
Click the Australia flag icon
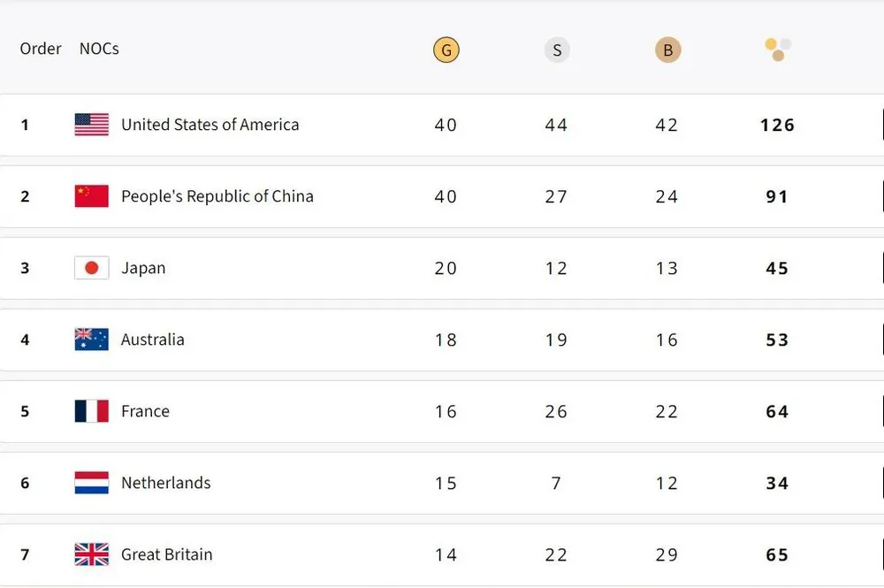tap(92, 340)
